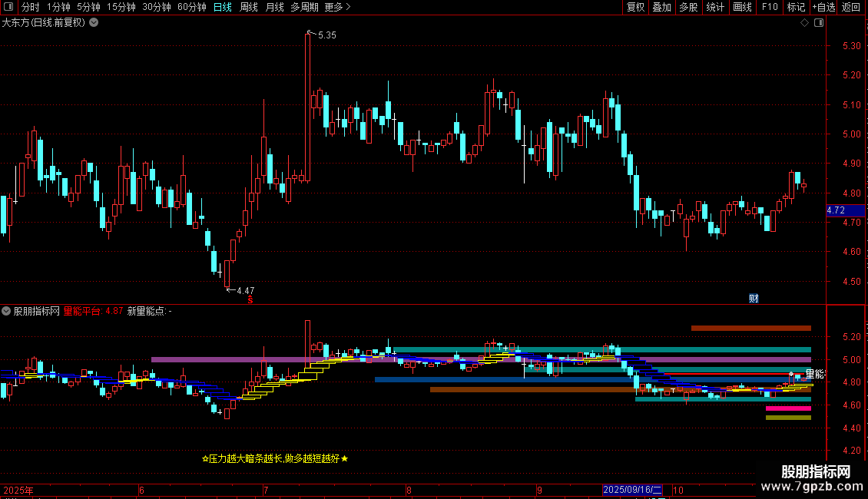This screenshot has height=499, width=868.
Task: Click the 4.72 current price tag
Action: [x=845, y=210]
